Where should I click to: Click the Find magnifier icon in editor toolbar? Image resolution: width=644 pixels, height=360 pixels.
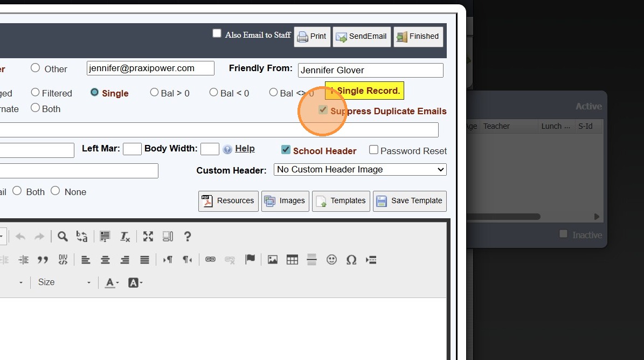point(63,237)
